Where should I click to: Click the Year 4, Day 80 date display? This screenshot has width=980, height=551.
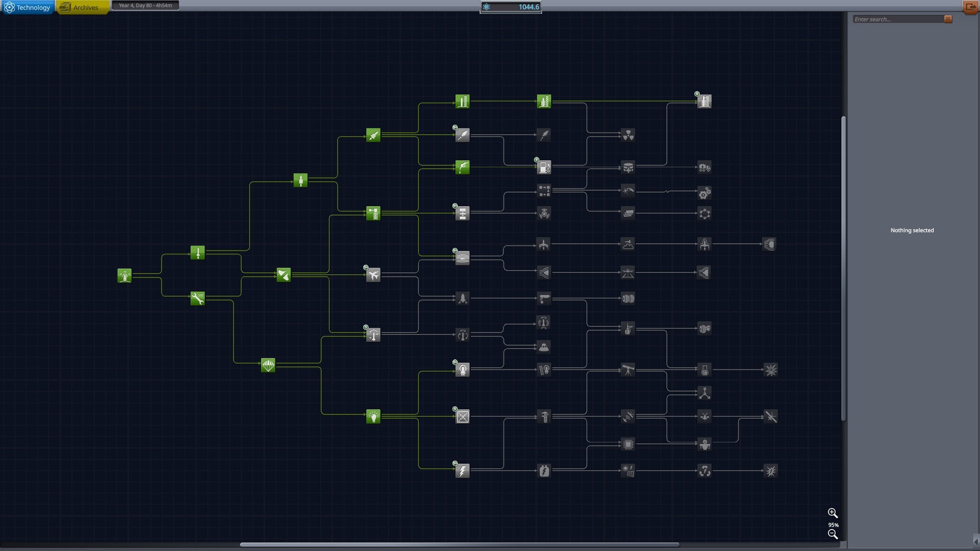click(145, 5)
